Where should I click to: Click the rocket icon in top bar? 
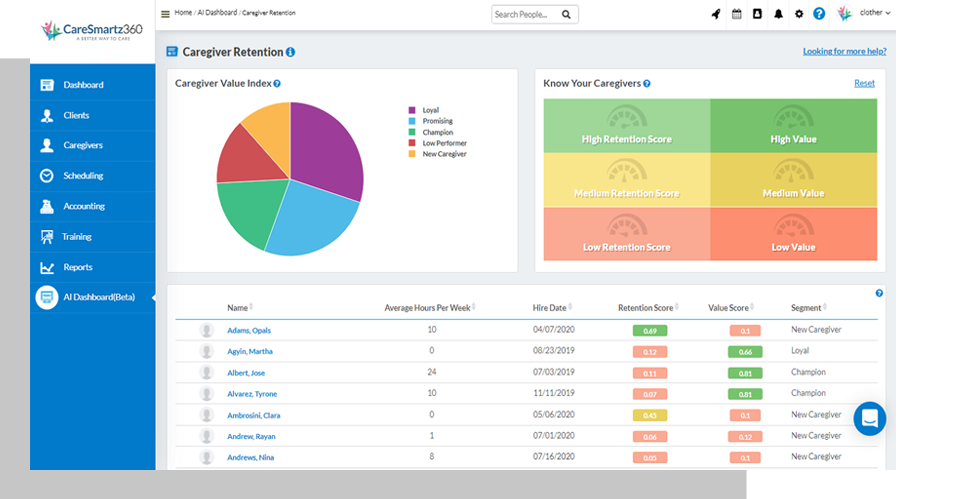click(x=716, y=14)
